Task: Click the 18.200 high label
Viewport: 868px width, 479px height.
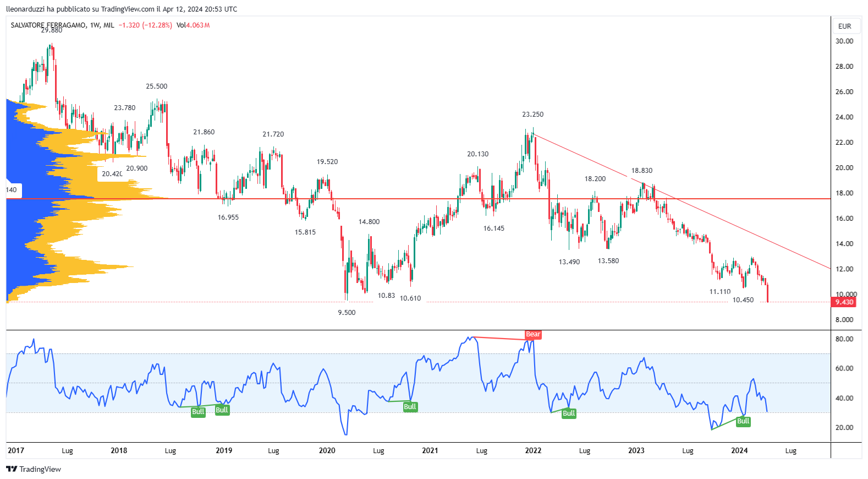Action: tap(595, 179)
